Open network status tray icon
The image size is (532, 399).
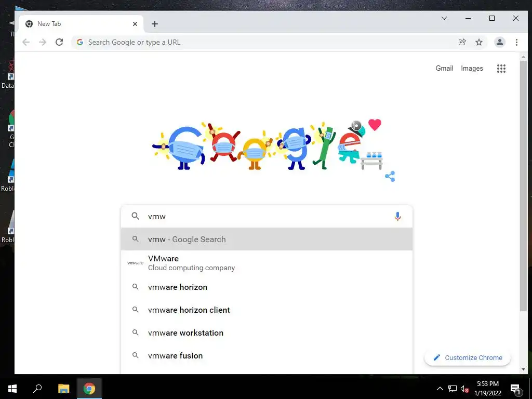453,389
